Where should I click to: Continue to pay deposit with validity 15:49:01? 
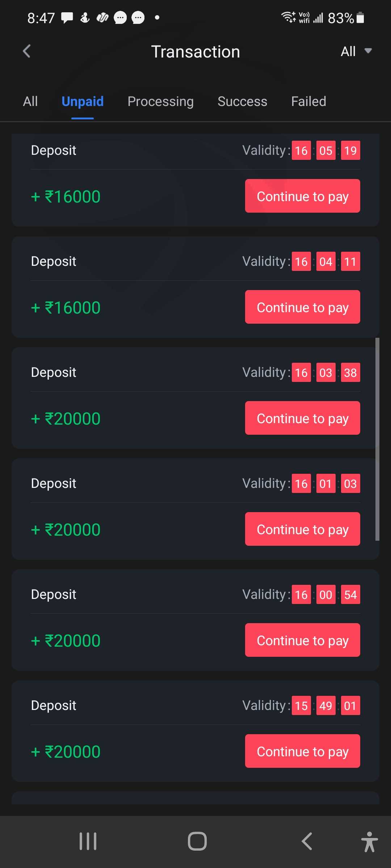(302, 751)
